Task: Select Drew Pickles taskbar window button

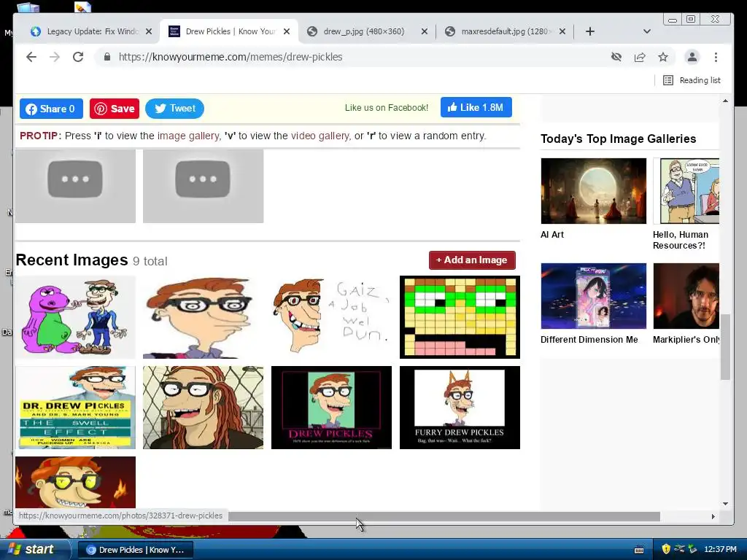Action: click(x=135, y=550)
